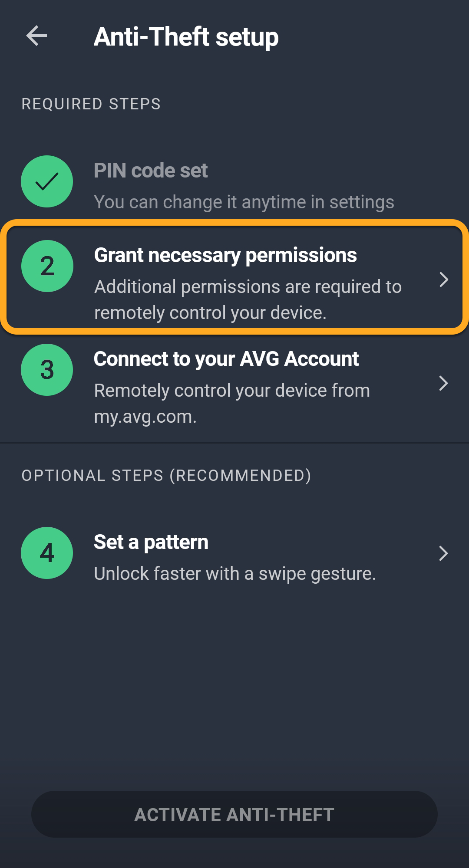Tap 'You can change it anytime' text
The image size is (469, 868).
pyautogui.click(x=244, y=202)
